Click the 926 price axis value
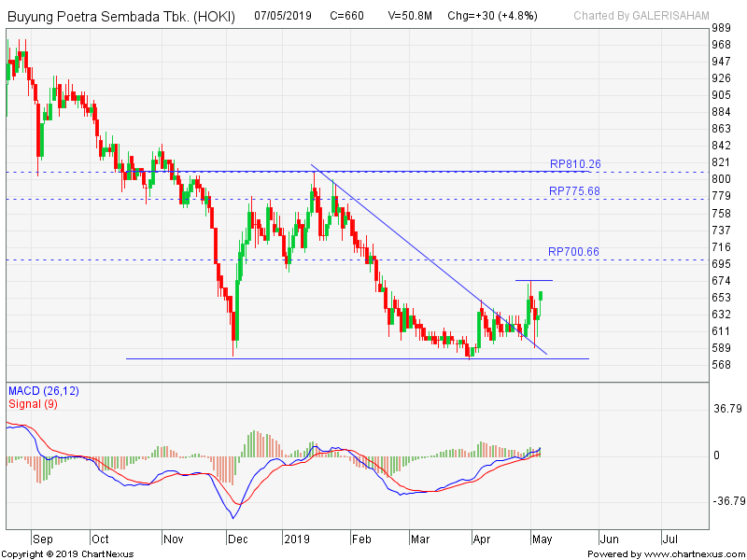This screenshot has width=747, height=560. [x=721, y=78]
